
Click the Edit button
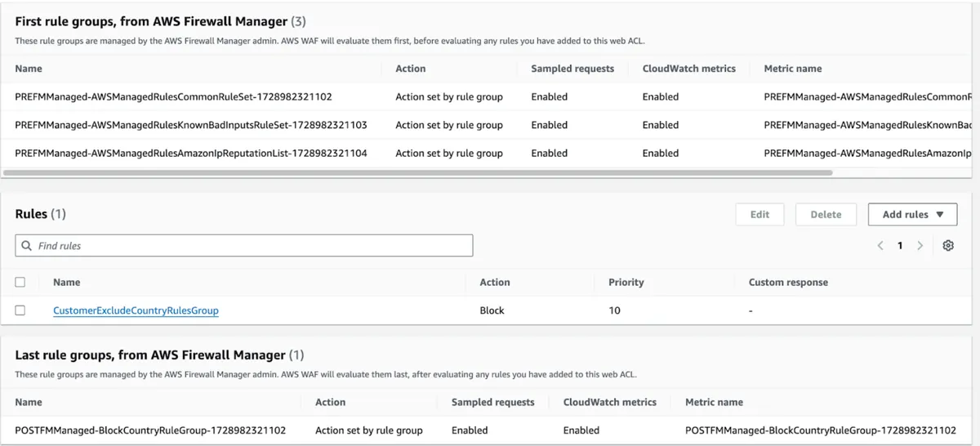(759, 215)
